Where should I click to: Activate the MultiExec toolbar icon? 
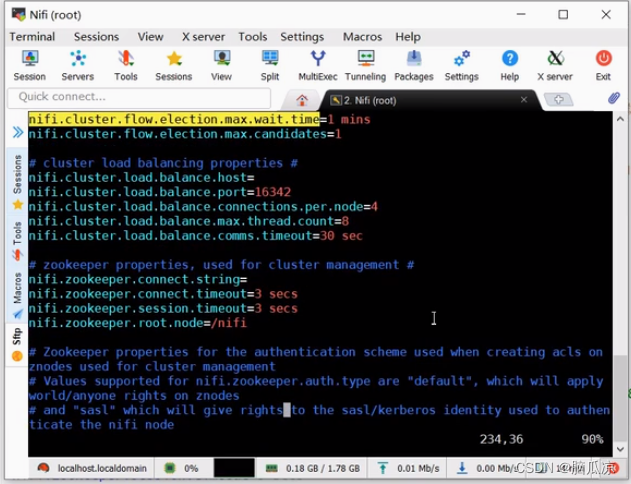(x=318, y=65)
